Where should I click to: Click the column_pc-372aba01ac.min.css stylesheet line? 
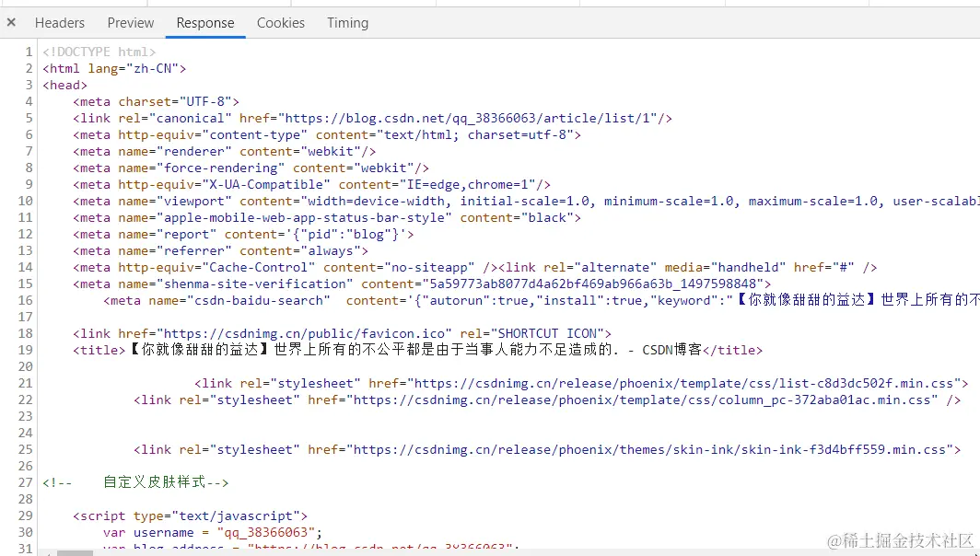coord(547,400)
